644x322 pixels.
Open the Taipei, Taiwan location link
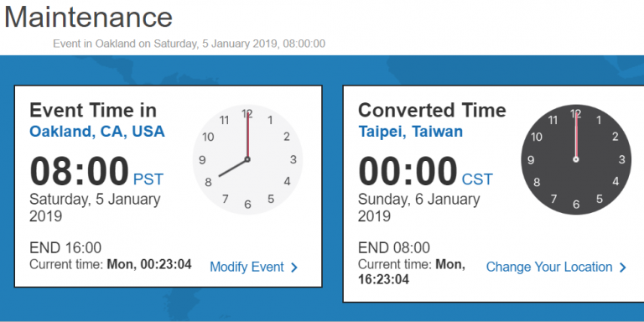pos(410,132)
